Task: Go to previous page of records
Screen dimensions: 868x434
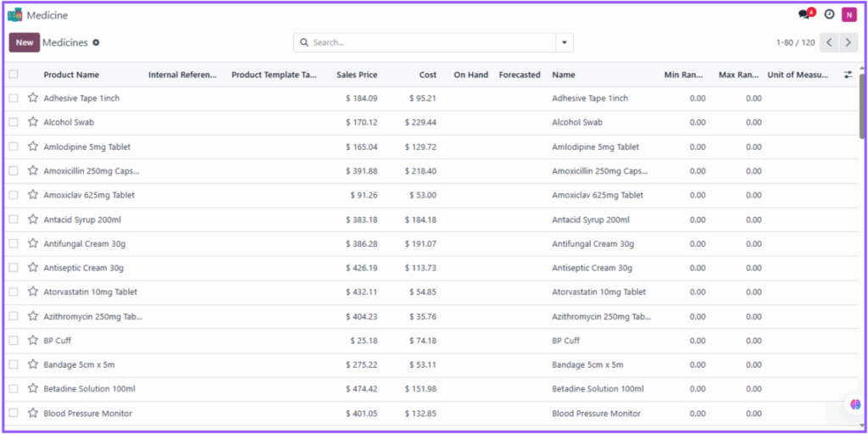Action: point(830,42)
